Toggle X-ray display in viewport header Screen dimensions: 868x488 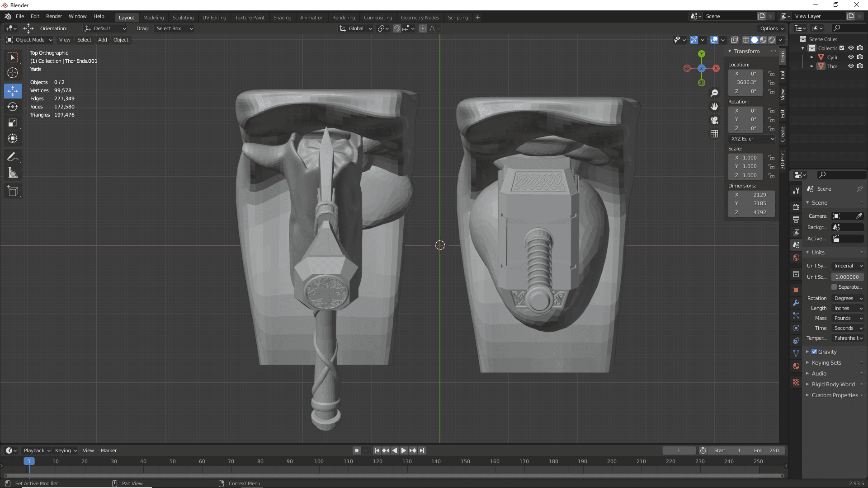[735, 40]
